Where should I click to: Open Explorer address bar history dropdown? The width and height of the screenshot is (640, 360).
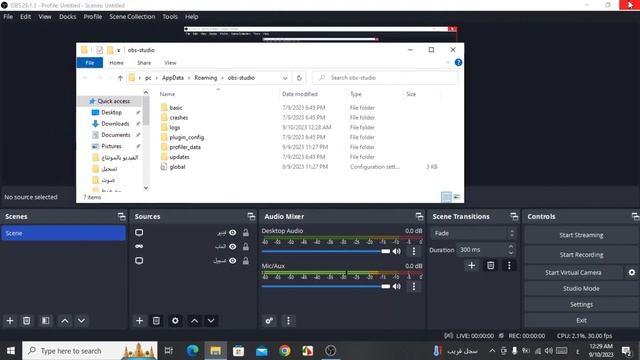(285, 78)
